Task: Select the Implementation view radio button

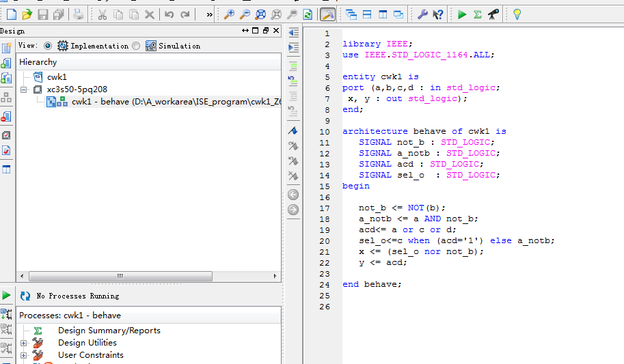Action: (48, 46)
